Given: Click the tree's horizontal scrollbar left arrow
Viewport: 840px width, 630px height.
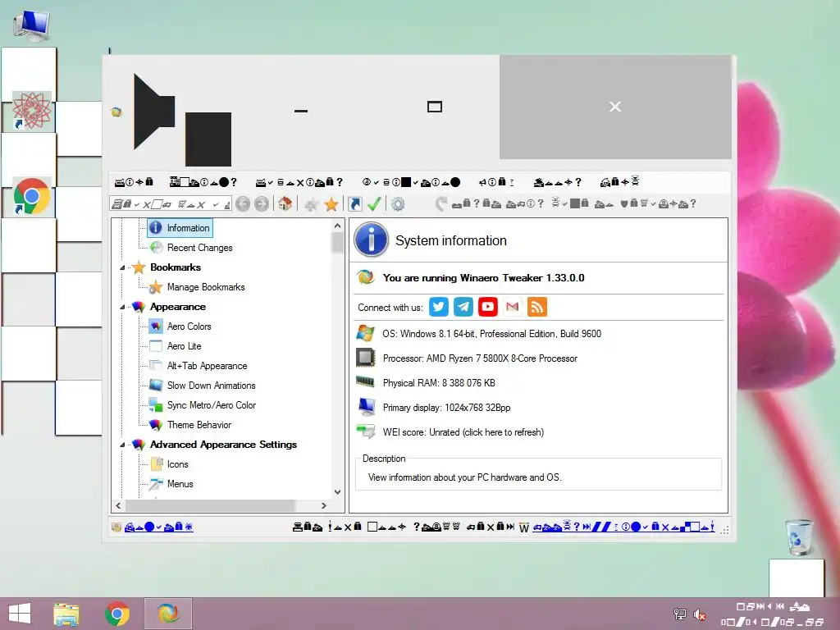Looking at the screenshot, I should pyautogui.click(x=118, y=505).
